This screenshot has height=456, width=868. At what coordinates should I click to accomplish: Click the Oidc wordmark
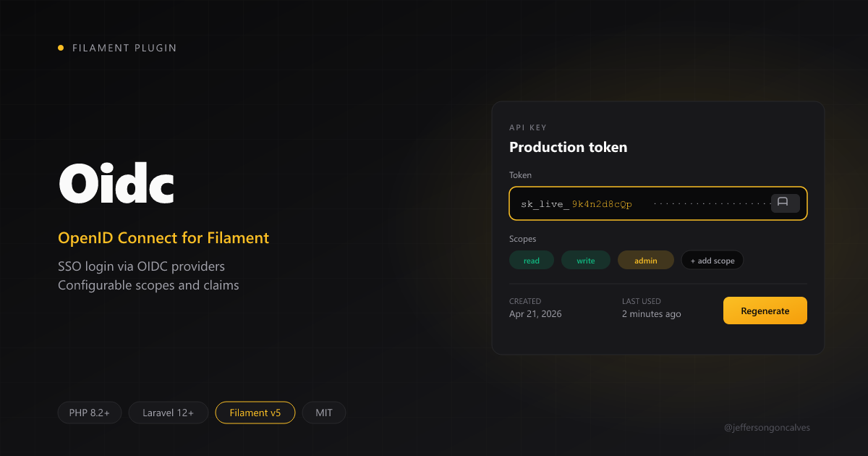(x=116, y=183)
